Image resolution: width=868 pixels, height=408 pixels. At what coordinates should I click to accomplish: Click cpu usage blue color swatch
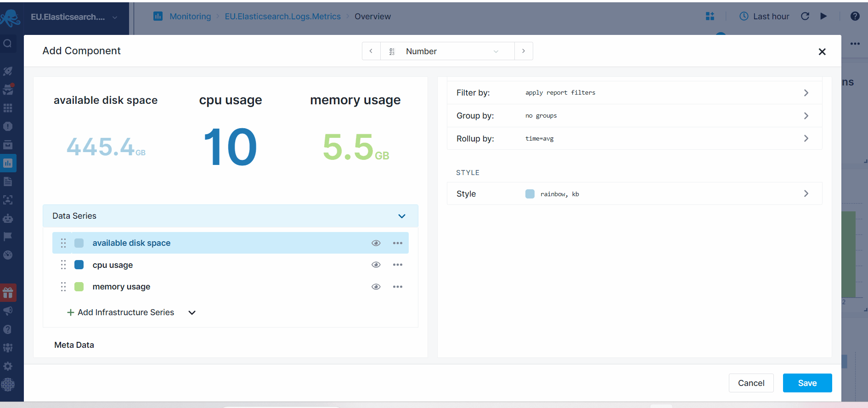point(79,265)
